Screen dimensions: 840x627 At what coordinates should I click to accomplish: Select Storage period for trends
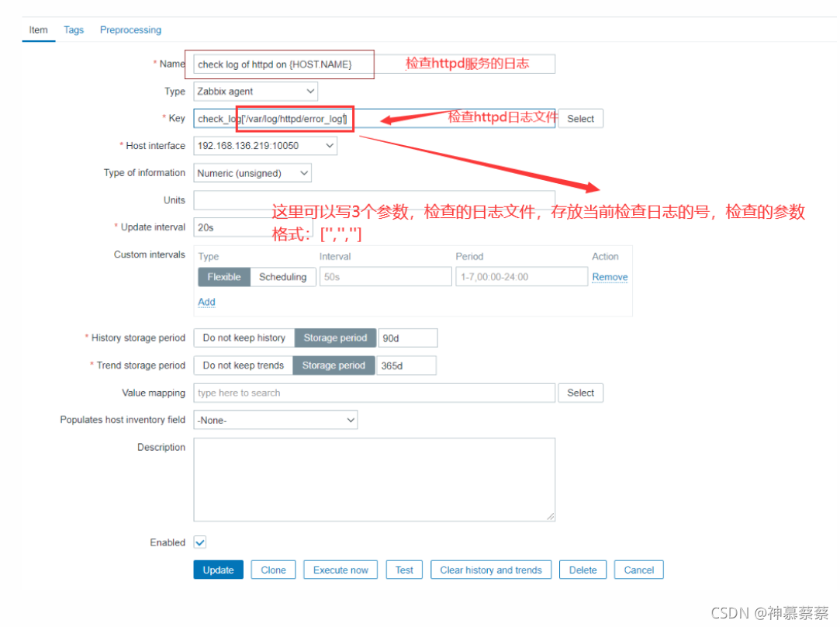click(x=334, y=365)
